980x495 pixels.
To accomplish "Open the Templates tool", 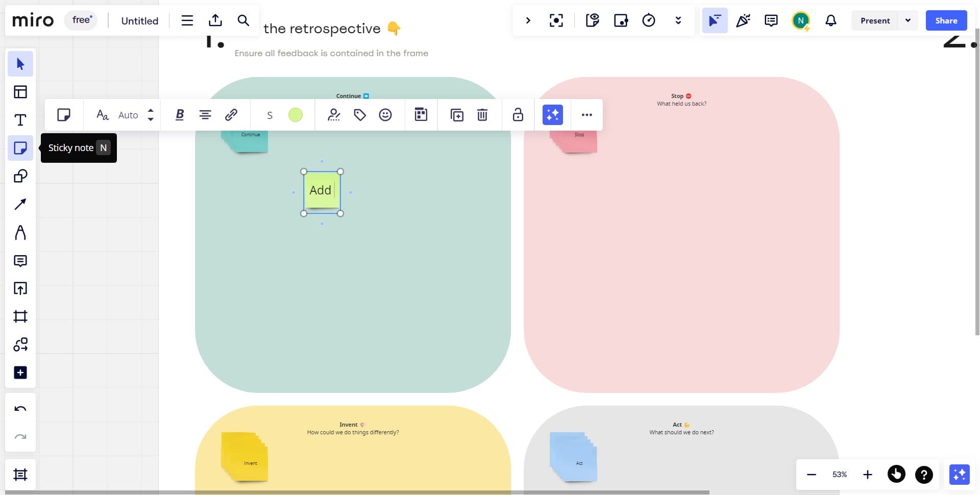I will (x=20, y=92).
